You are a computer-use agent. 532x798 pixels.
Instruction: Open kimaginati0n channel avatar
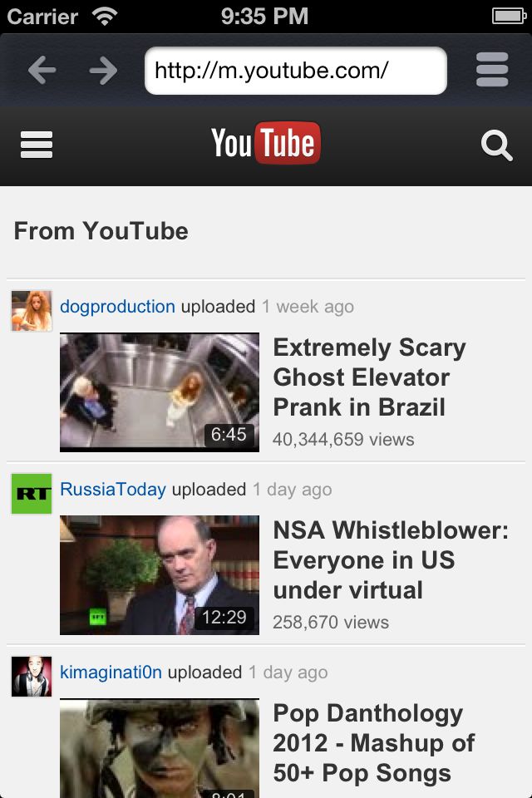[x=32, y=676]
